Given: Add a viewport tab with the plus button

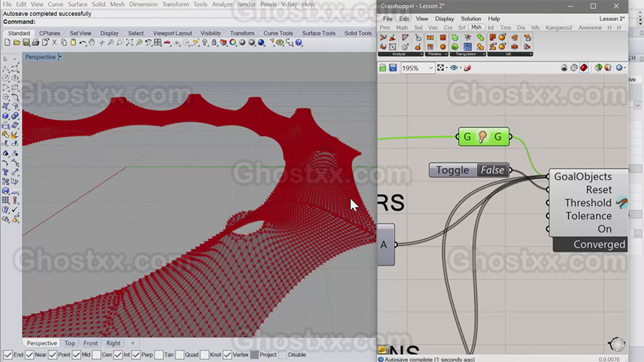Looking at the screenshot, I should 132,343.
